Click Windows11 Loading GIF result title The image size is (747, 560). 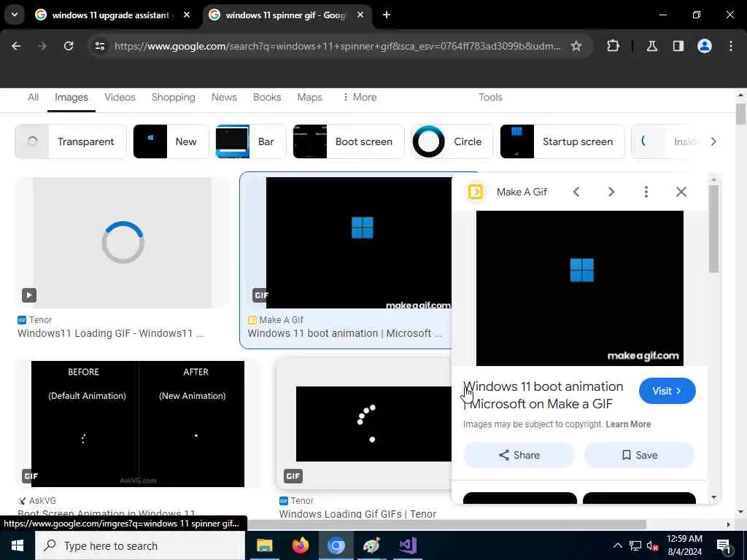click(x=111, y=333)
